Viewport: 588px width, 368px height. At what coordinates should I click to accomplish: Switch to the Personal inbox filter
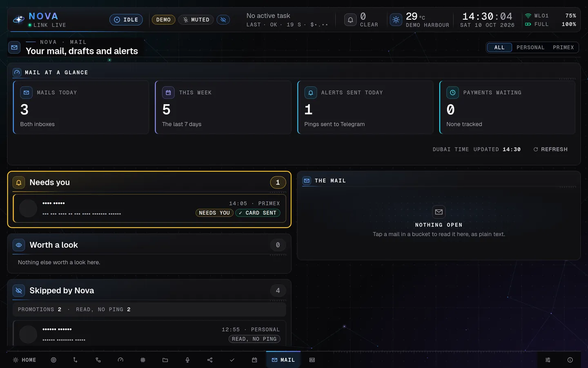click(x=530, y=47)
